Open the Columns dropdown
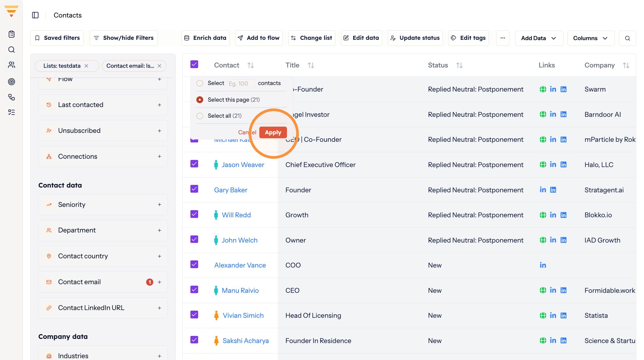 pyautogui.click(x=591, y=38)
